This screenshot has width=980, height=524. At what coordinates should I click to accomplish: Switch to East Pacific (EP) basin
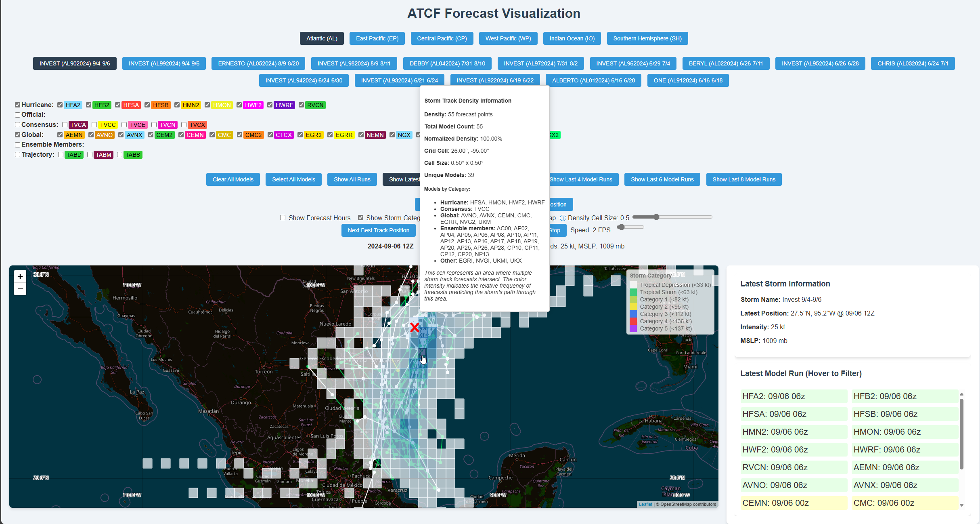[x=377, y=38]
